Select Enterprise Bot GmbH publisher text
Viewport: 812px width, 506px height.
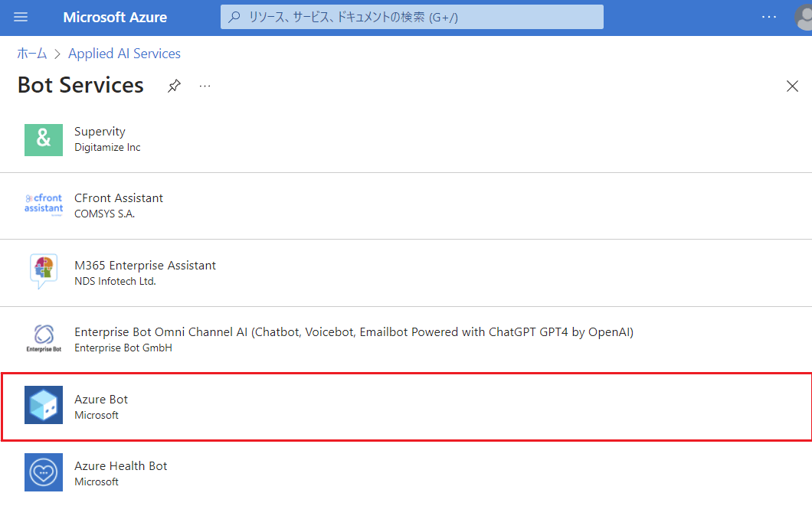123,348
